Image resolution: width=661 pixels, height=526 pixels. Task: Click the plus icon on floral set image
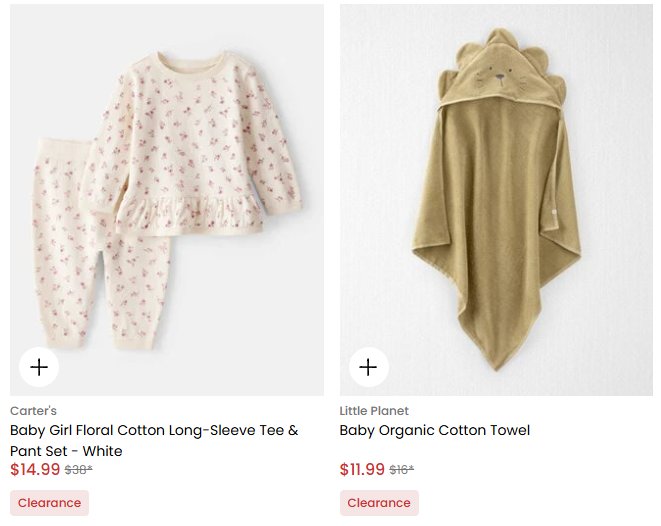[x=39, y=367]
